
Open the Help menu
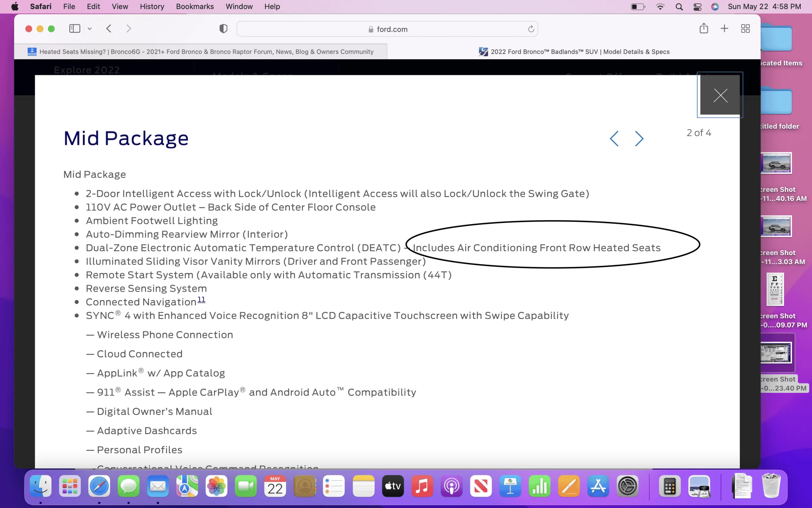[272, 6]
